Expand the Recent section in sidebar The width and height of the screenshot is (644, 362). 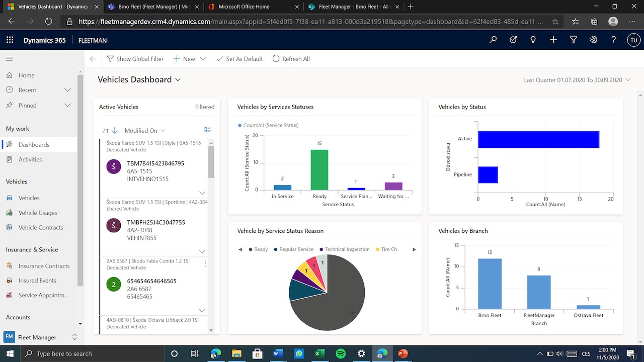coord(67,90)
